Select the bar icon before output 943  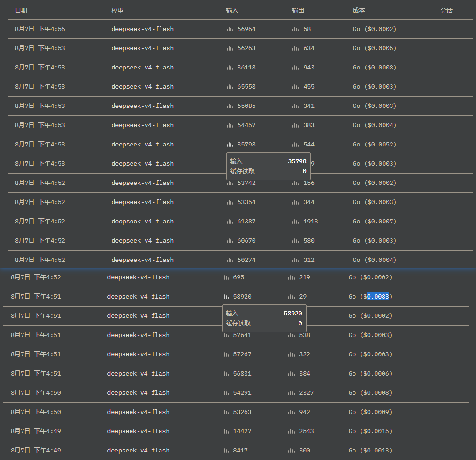click(296, 68)
